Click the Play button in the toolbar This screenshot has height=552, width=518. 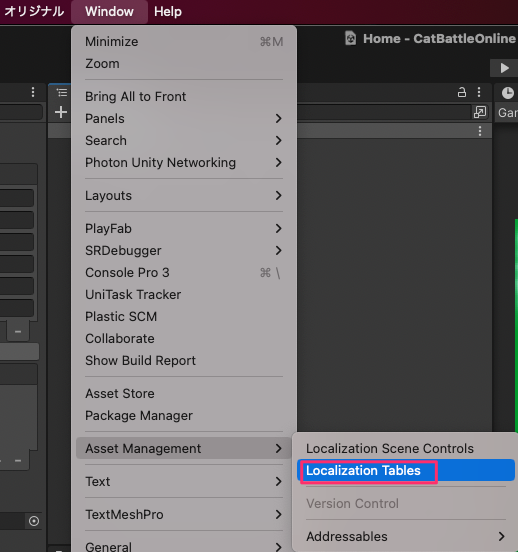tap(504, 68)
